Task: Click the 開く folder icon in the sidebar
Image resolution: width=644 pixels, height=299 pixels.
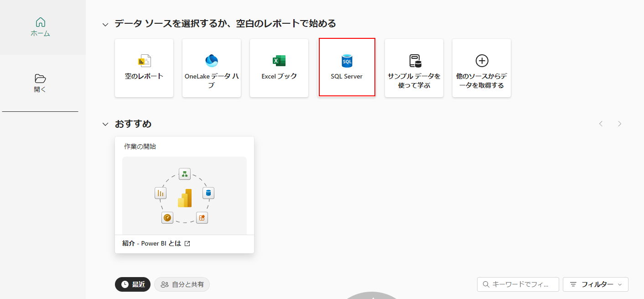Action: (x=40, y=79)
